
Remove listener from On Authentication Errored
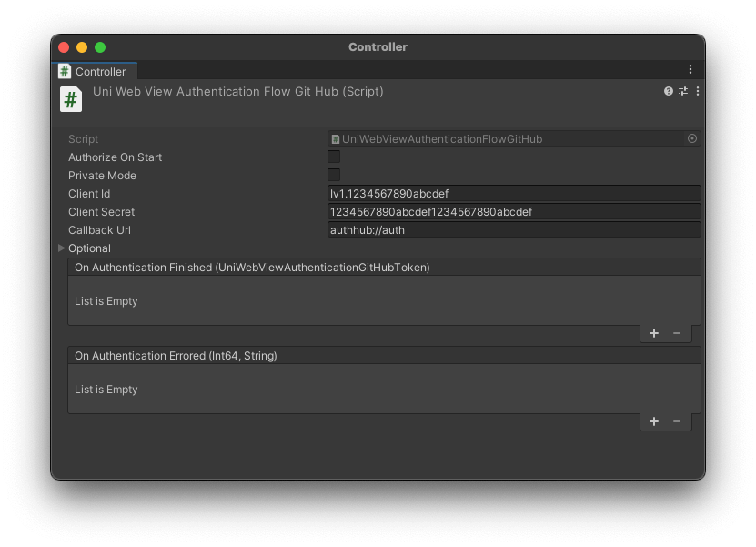pyautogui.click(x=677, y=421)
